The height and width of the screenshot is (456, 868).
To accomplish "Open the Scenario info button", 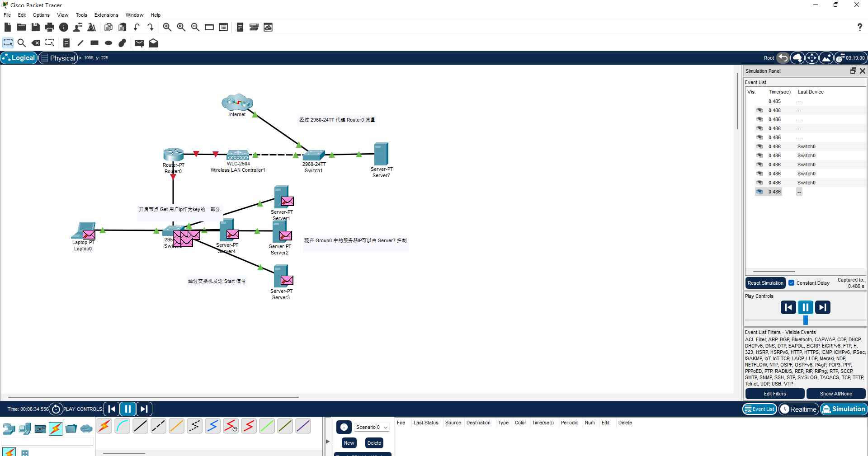I will coord(344,427).
